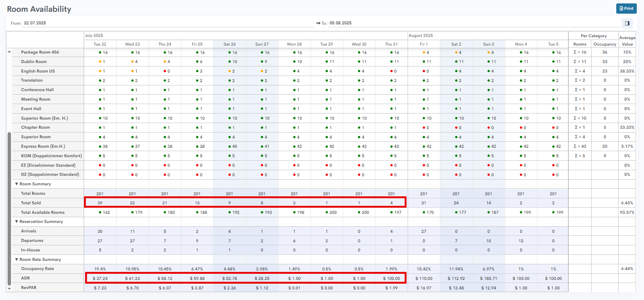Select the Fri 1 August column header

point(424,44)
